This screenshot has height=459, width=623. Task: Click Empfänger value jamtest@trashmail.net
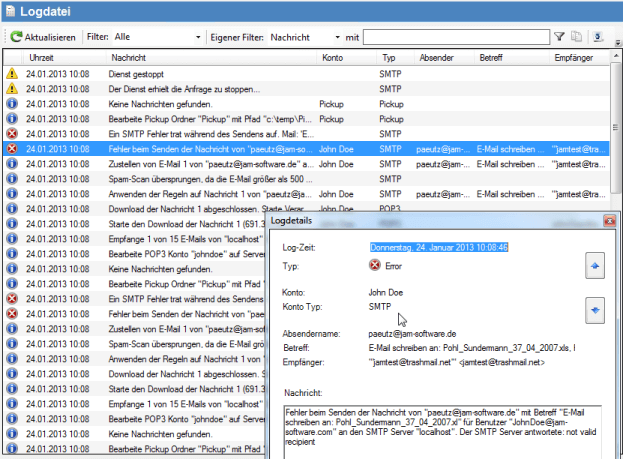[457, 362]
